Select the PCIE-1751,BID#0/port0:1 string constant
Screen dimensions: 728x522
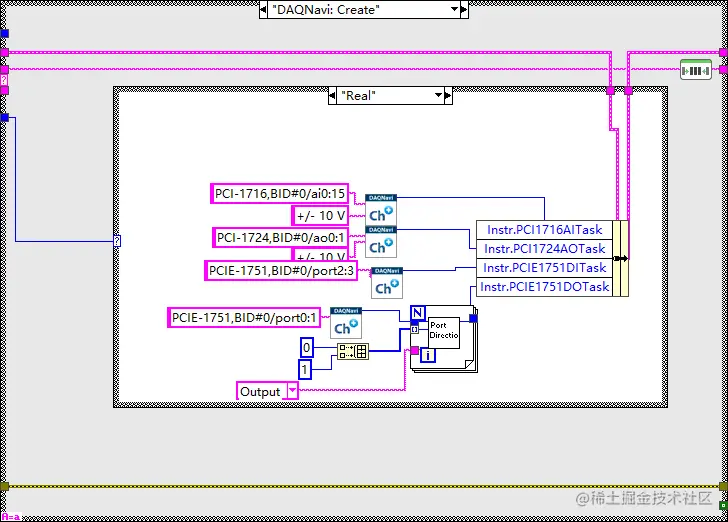(x=244, y=318)
